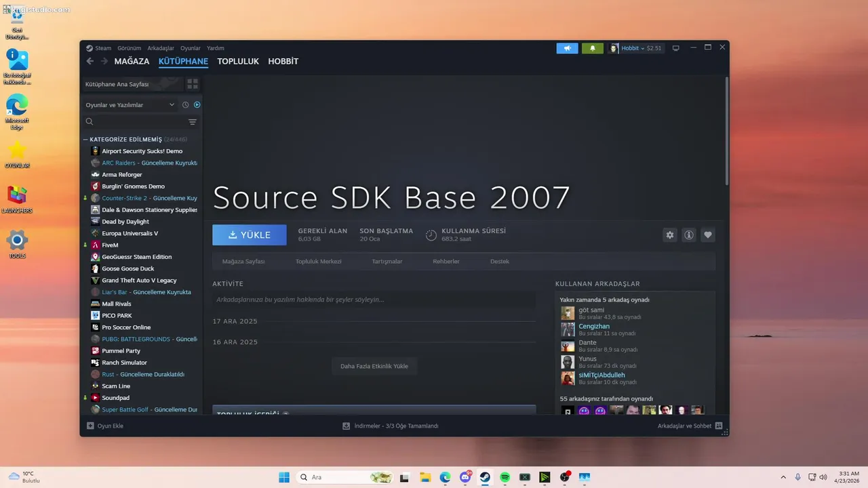Click the blue YÜKLE install button
Viewport: 868px width, 488px height.
tap(250, 235)
